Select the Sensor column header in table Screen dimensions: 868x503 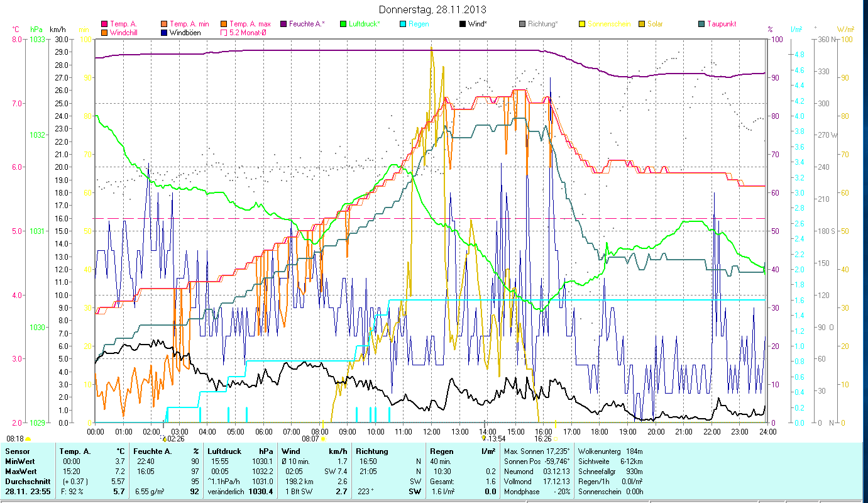click(17, 451)
